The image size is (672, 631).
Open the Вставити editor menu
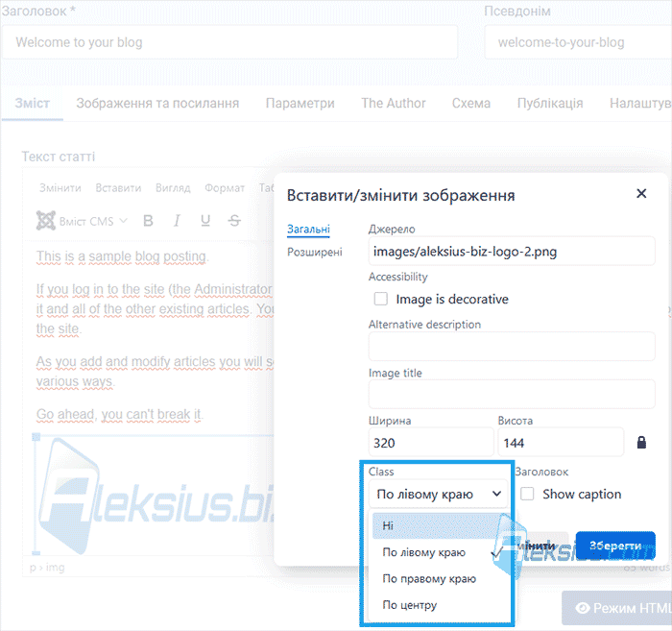click(118, 187)
